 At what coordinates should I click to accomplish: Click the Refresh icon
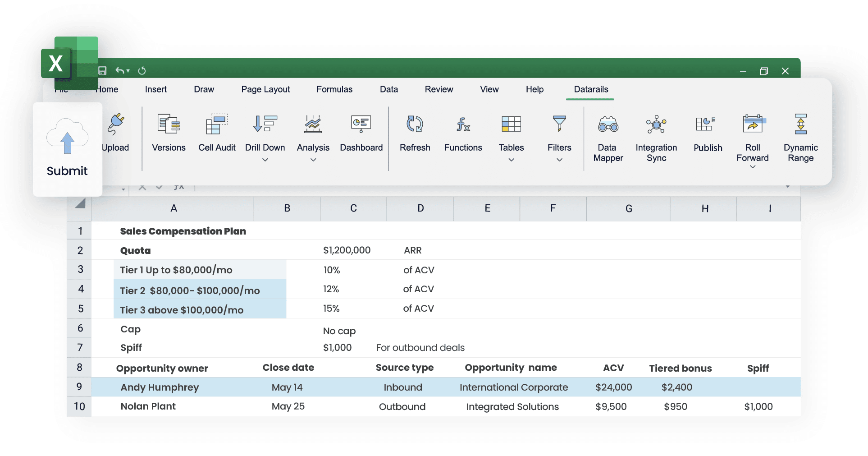[415, 124]
